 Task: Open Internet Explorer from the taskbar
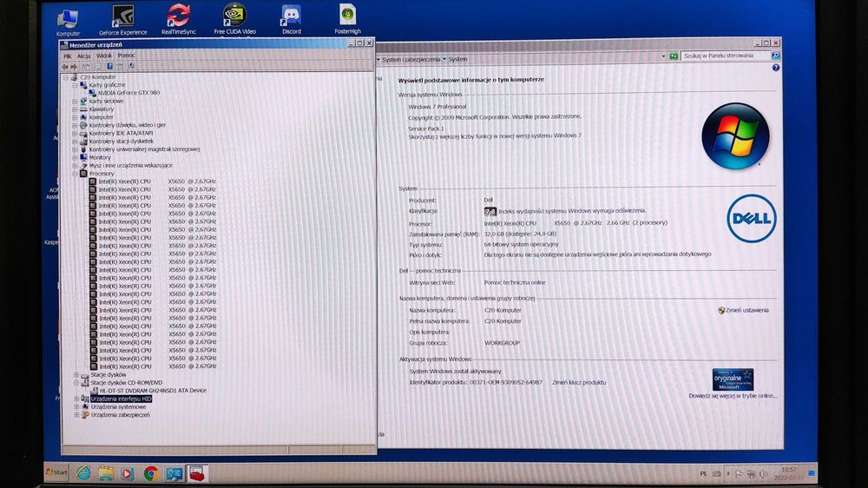pos(83,473)
